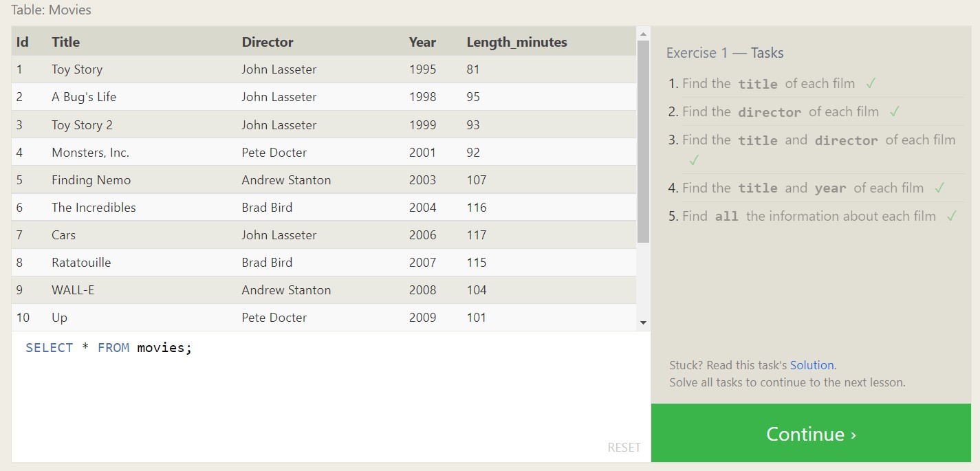Click 'Brad Bird' in The Incredibles row
Viewport: 980px width, 471px height.
[267, 208]
